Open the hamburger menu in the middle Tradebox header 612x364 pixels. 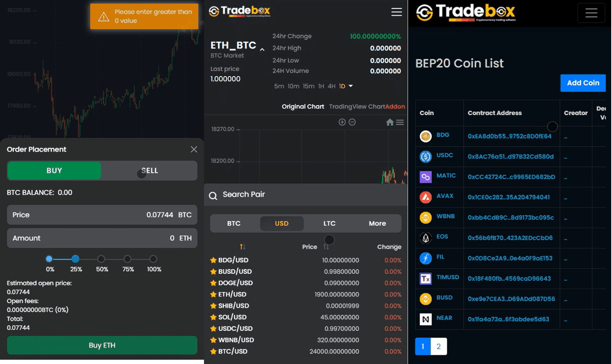397,12
